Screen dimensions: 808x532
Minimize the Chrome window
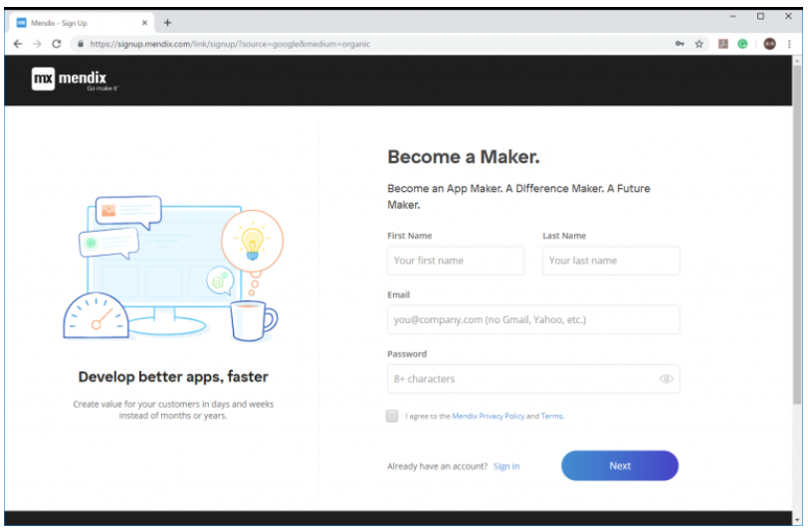tap(732, 17)
